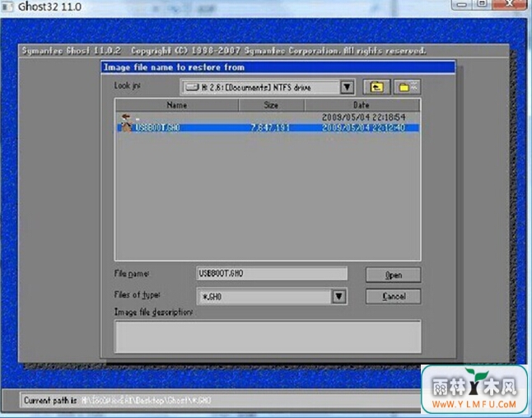Select the USBBOOT.GHO file name
Viewport: 532px width, 418px height.
157,128
